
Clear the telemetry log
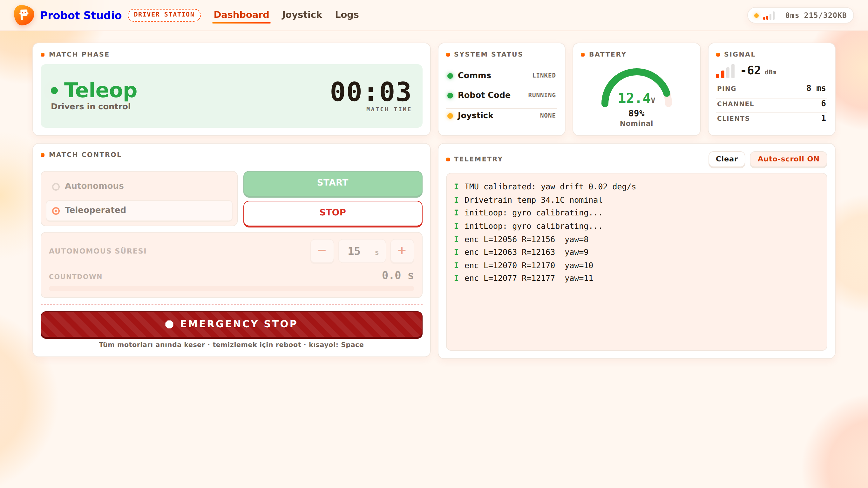tap(727, 159)
